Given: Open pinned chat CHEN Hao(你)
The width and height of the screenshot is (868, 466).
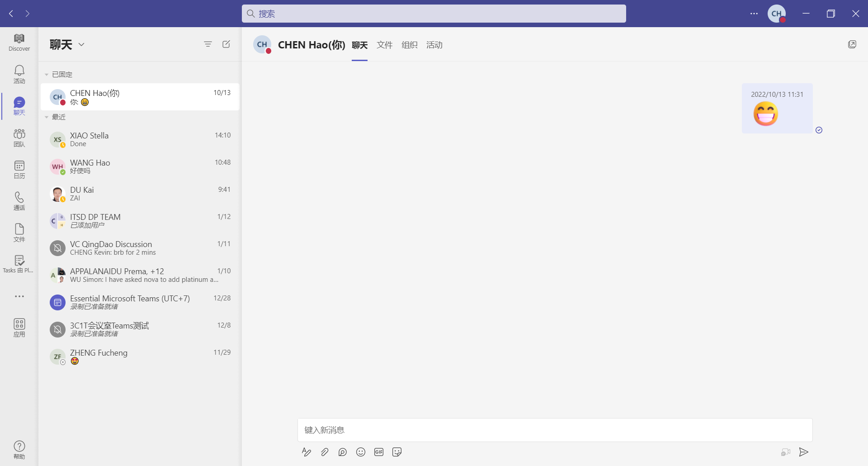Looking at the screenshot, I should 140,97.
